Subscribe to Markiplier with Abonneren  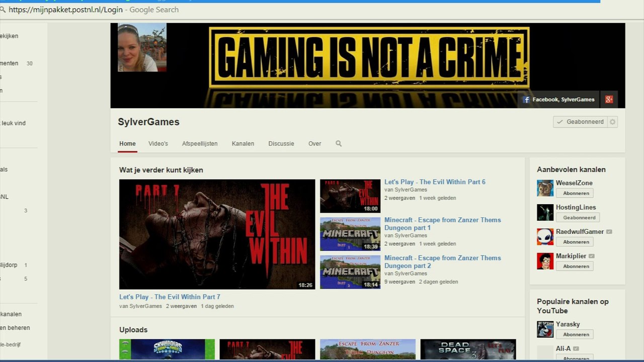(x=575, y=266)
